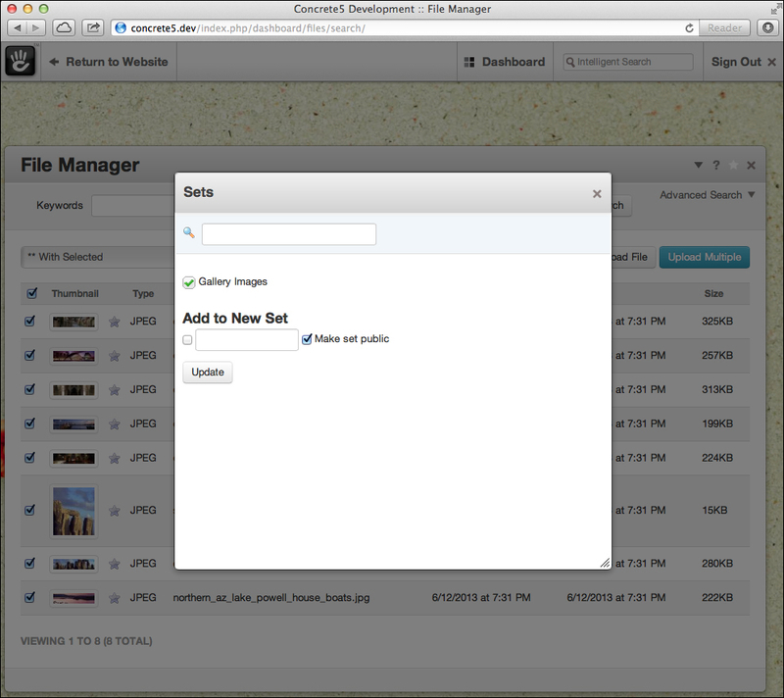Uncheck the 222KB file row checkbox
This screenshot has width=784, height=698.
click(30, 597)
